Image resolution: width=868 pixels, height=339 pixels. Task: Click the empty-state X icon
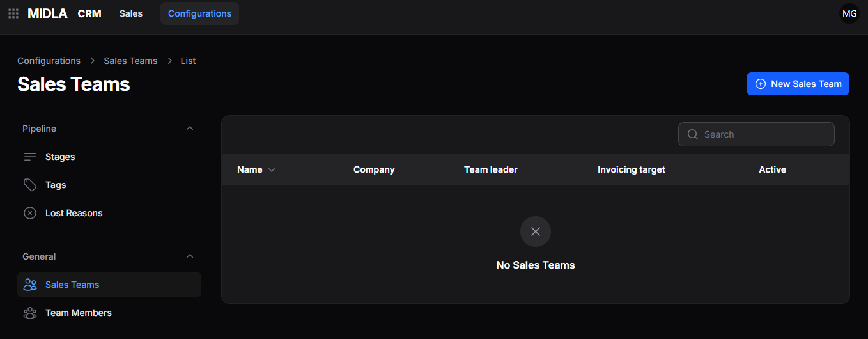(536, 232)
